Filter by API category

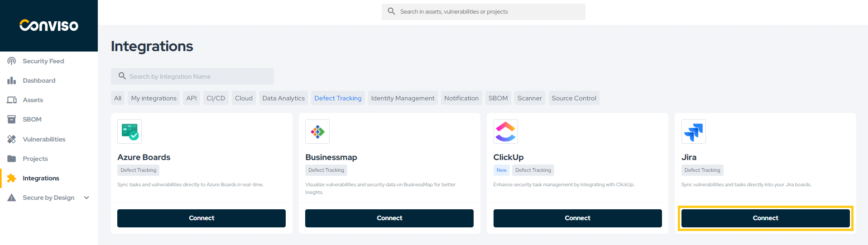click(x=192, y=98)
